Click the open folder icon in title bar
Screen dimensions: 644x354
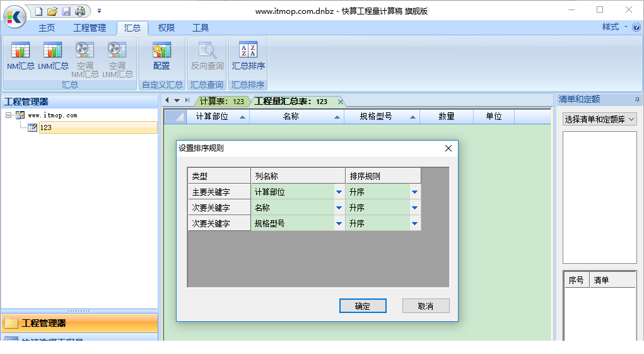pyautogui.click(x=52, y=11)
